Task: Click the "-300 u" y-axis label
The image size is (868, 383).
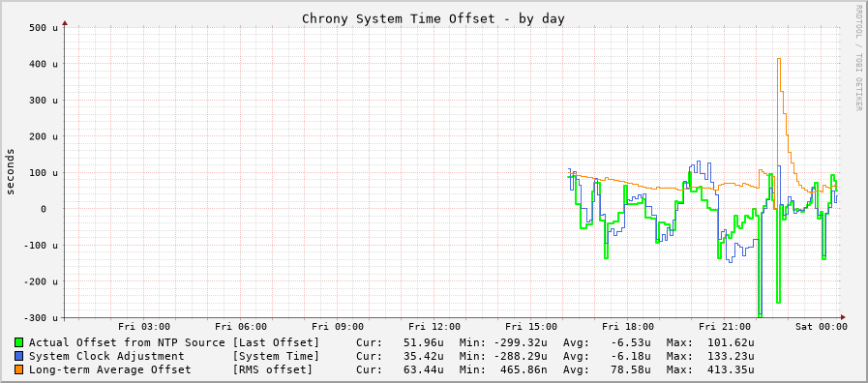Action: click(40, 317)
